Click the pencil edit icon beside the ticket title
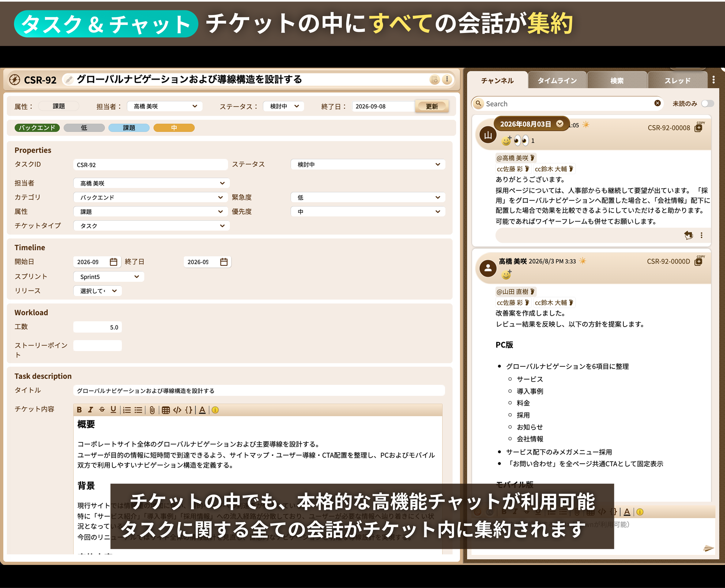725x588 pixels. (x=69, y=80)
